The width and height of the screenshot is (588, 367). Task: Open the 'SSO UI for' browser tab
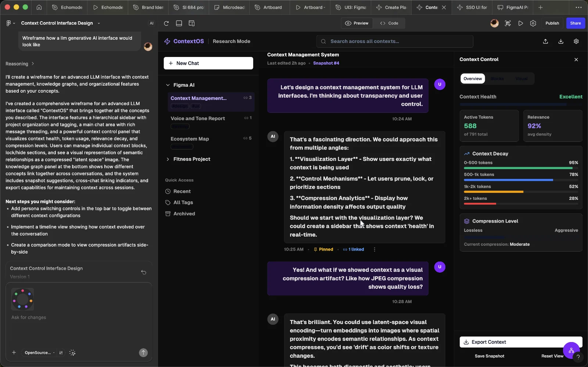473,7
